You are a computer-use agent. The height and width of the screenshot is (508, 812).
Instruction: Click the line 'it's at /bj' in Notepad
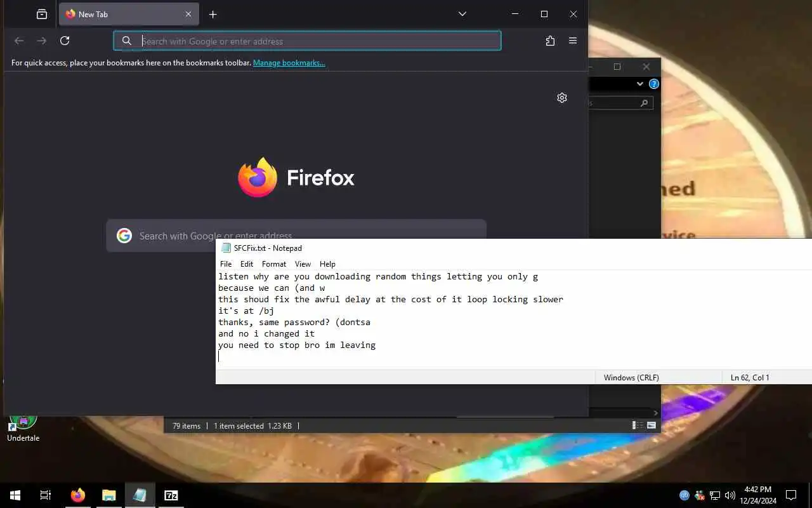pos(246,311)
